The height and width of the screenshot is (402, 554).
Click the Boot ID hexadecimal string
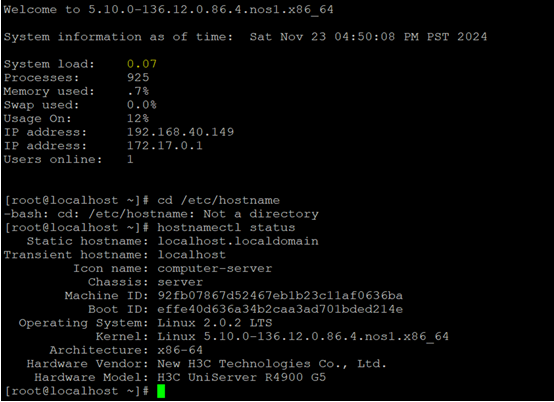[x=280, y=309]
